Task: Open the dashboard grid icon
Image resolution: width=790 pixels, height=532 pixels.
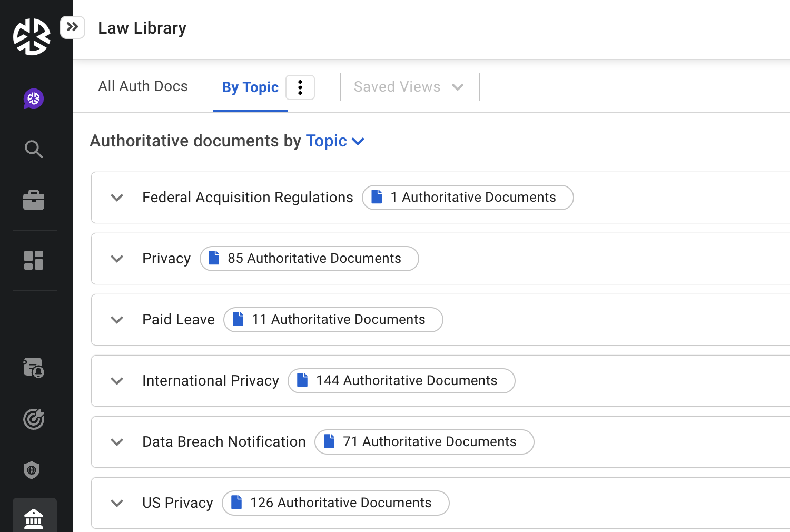Action: (x=34, y=260)
